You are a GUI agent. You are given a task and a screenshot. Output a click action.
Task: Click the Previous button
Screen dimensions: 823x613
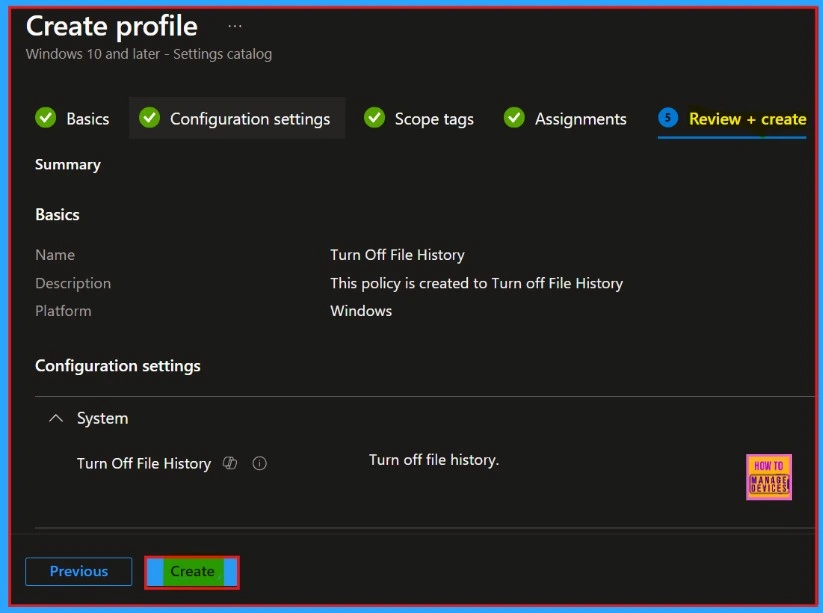[x=79, y=571]
